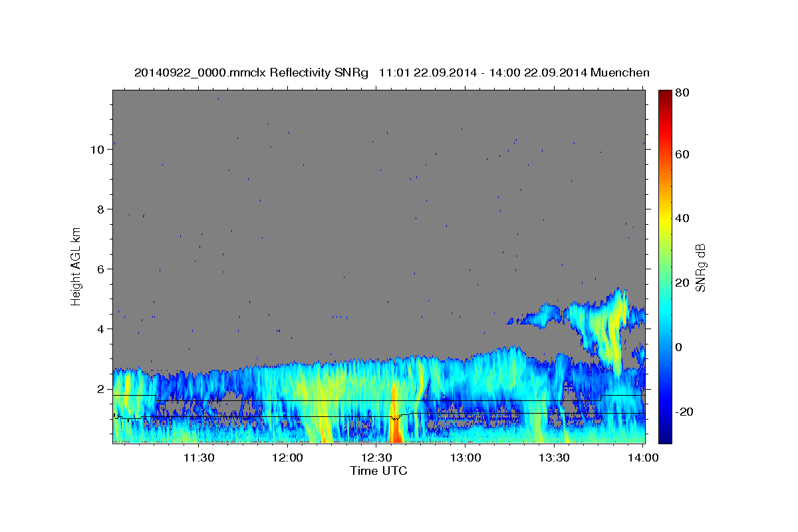Click the 'Height AGL km' axis label

coord(76,265)
